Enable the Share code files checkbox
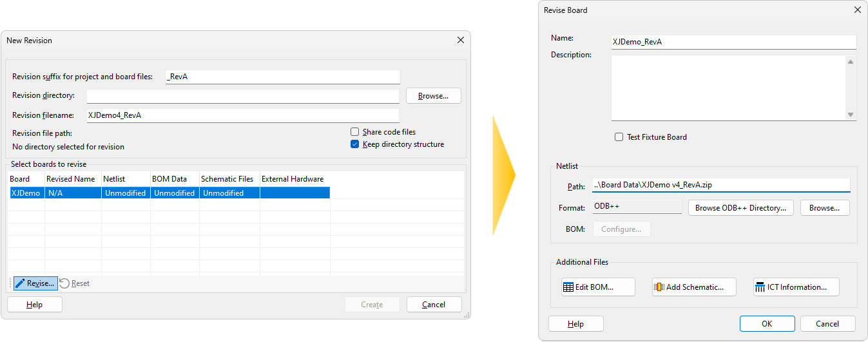 click(354, 132)
